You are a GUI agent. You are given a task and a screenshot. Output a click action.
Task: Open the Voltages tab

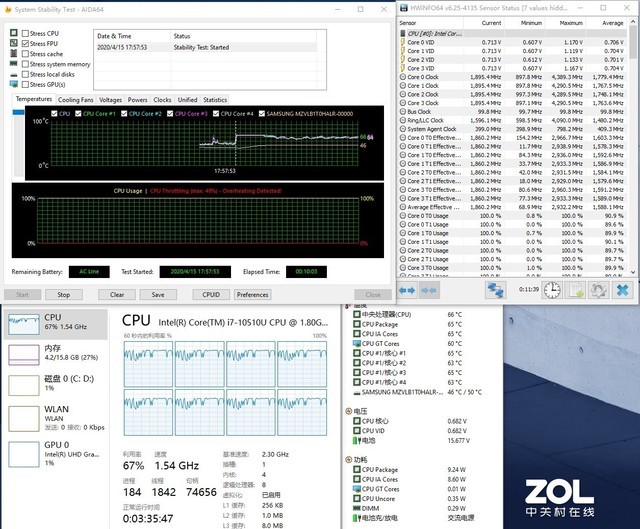coord(111,100)
